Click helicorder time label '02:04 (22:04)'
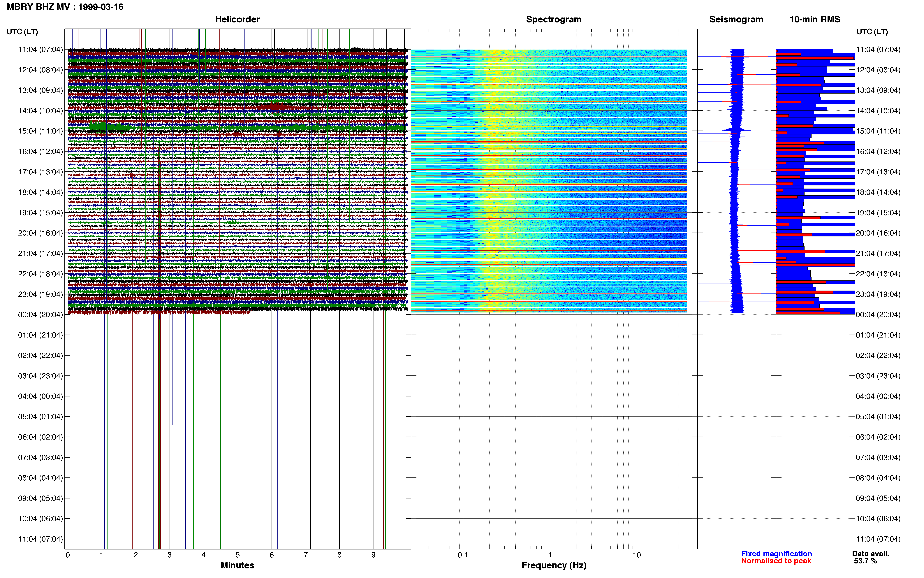Viewport: 924px width, 578px height. 41,356
